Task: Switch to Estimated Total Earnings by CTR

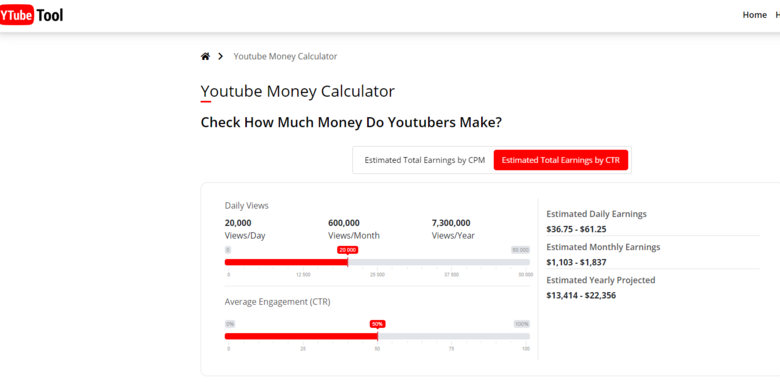Action: (561, 160)
